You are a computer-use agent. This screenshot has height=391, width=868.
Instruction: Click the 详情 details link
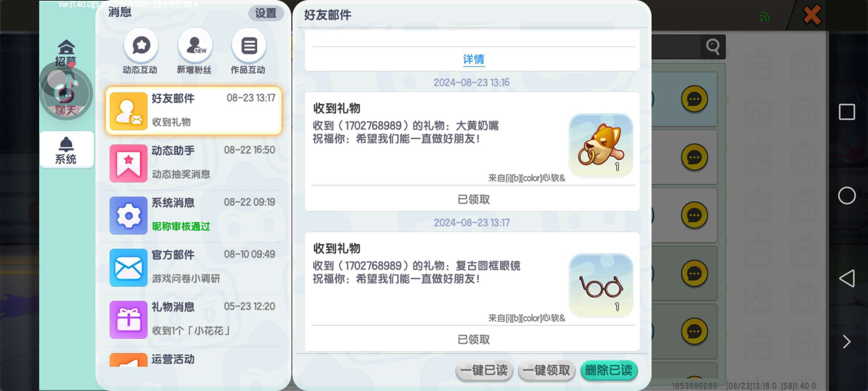pos(473,59)
